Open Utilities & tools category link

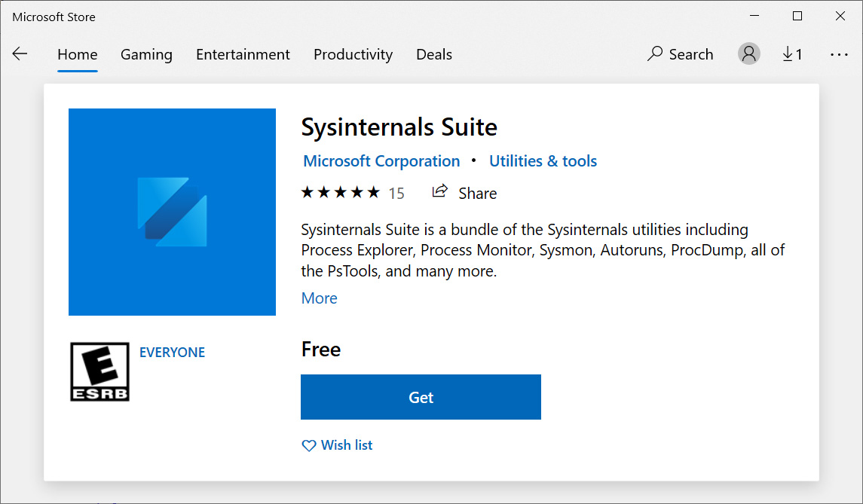click(543, 161)
